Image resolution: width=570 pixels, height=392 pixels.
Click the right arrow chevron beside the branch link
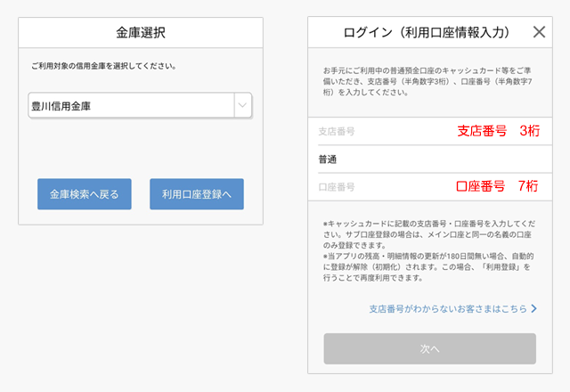[533, 309]
